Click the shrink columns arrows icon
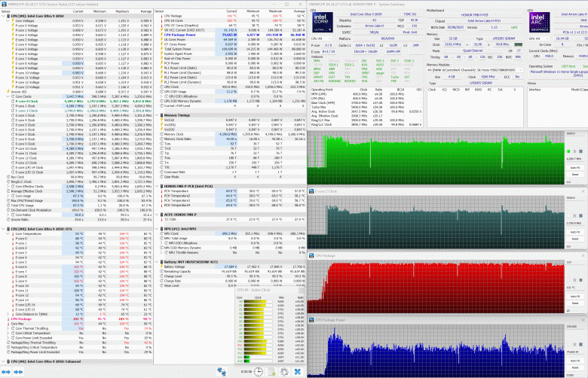Screen dimensions: 588x378 pyautogui.click(x=18, y=372)
